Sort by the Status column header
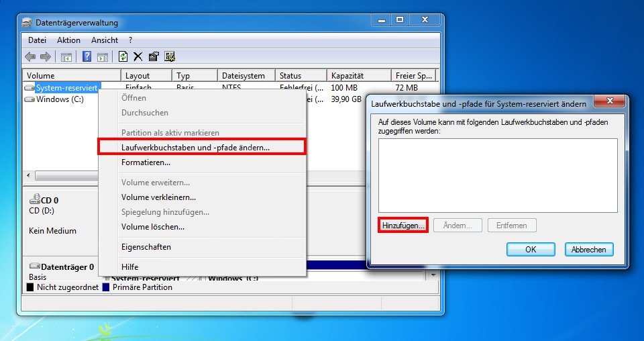644x341 pixels. coord(301,76)
